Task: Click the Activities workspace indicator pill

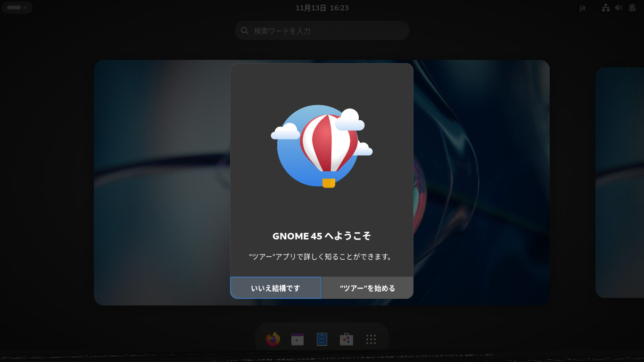Action: (17, 8)
